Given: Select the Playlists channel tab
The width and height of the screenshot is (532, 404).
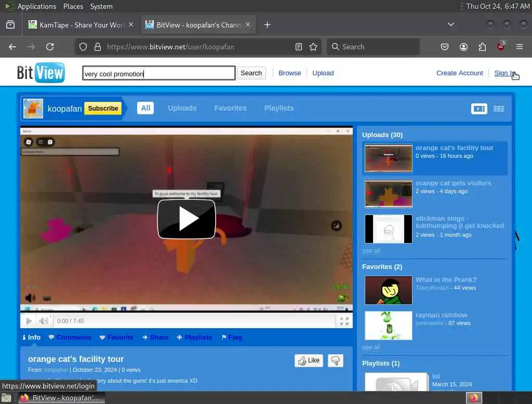Looking at the screenshot, I should (279, 108).
